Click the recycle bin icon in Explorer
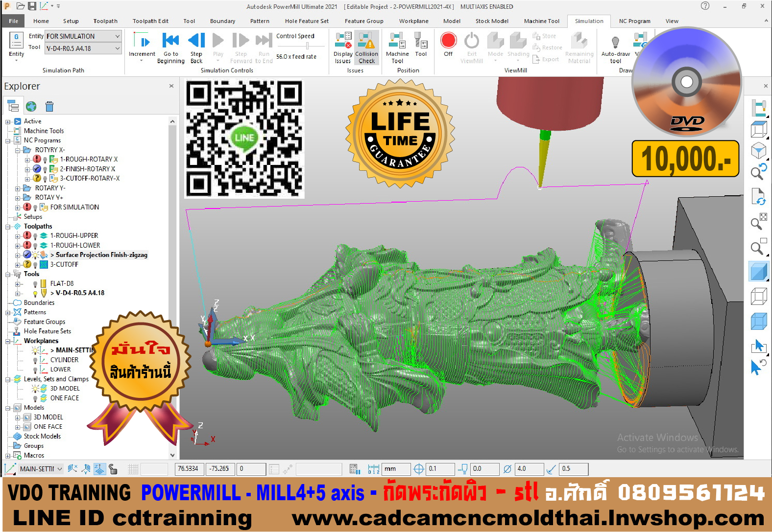The width and height of the screenshot is (772, 532). (49, 107)
